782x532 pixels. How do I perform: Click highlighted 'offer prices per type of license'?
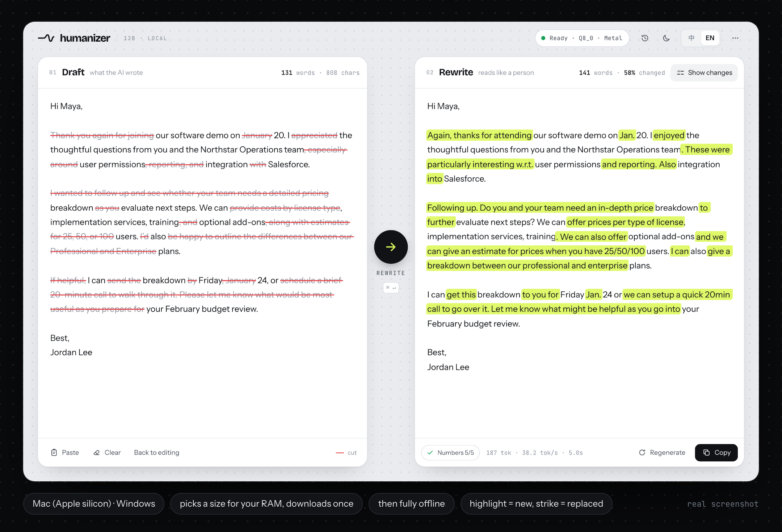click(x=626, y=222)
